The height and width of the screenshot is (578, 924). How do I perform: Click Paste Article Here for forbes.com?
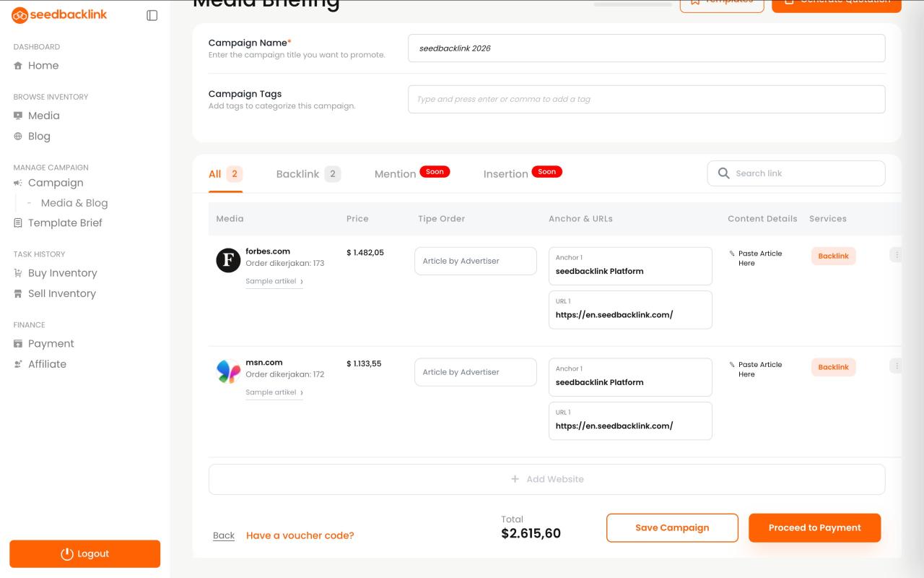(756, 259)
